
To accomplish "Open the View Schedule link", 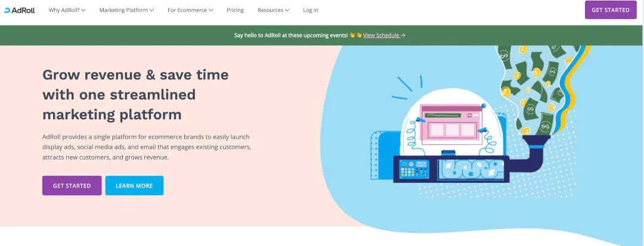I will coord(384,35).
